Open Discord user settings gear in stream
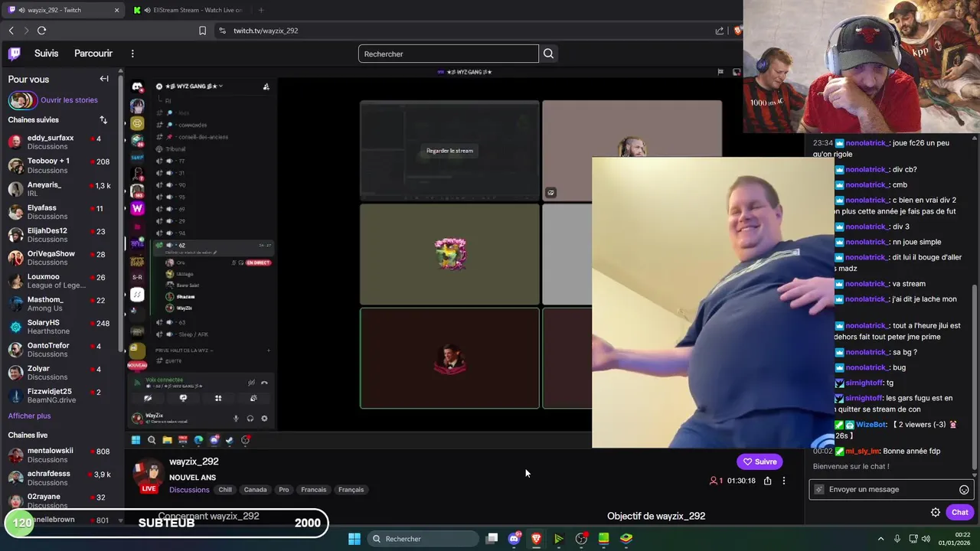Screen dimensions: 980x551 [x=264, y=419]
